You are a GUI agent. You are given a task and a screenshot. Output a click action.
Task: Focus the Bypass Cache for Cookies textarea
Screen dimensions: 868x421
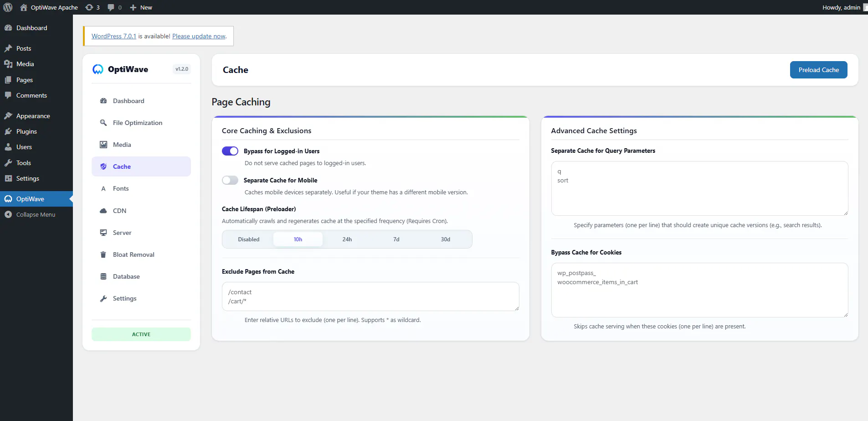tap(699, 290)
